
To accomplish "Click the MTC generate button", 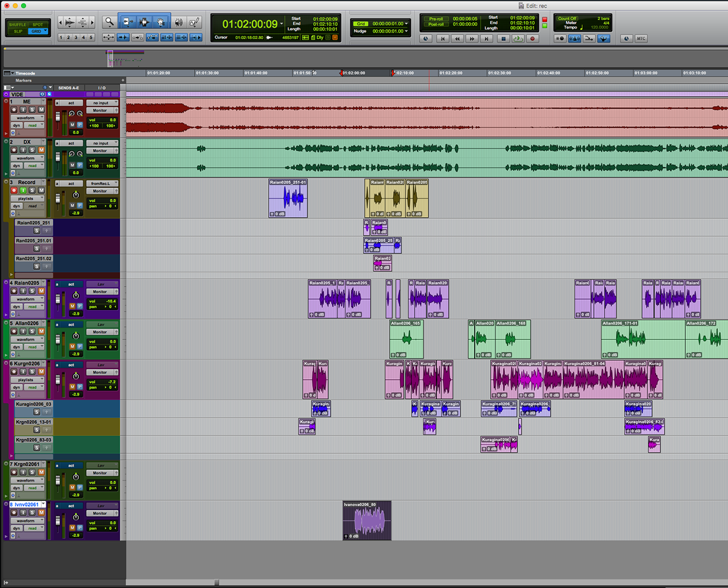I will tap(641, 39).
